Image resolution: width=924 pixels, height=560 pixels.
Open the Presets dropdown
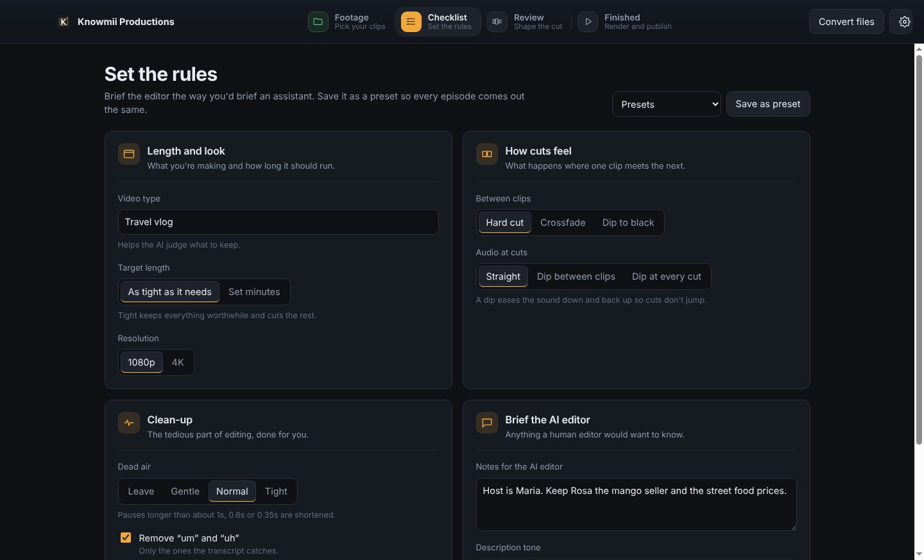[x=667, y=104]
